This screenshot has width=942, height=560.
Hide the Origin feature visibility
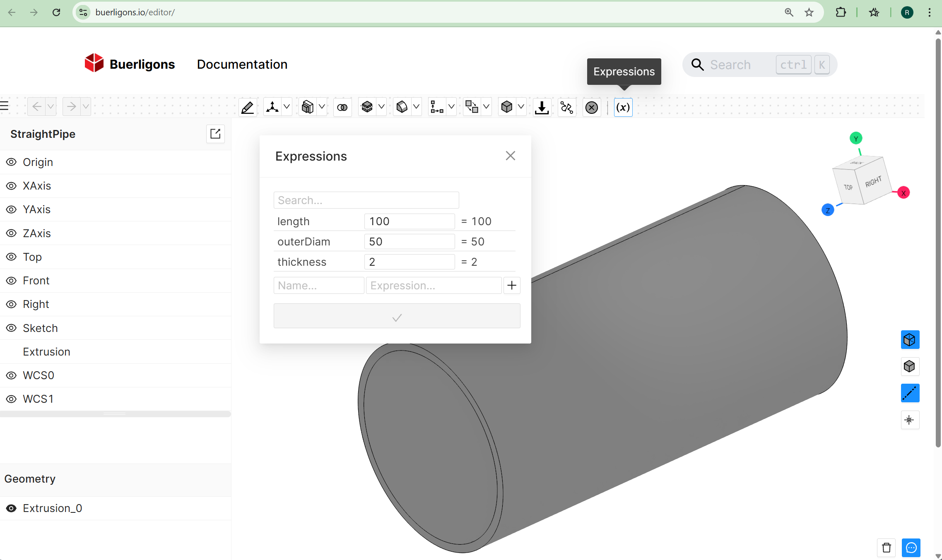(11, 162)
